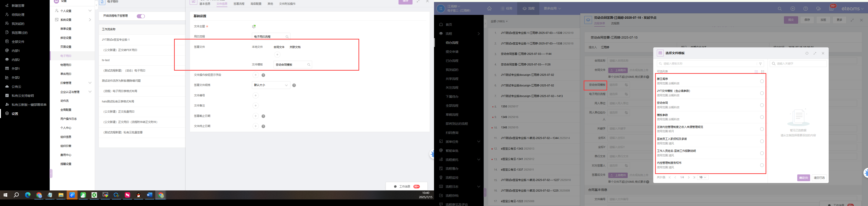Click the plus button for 文件编号
Viewport: 868px width, 206px height.
point(256,96)
